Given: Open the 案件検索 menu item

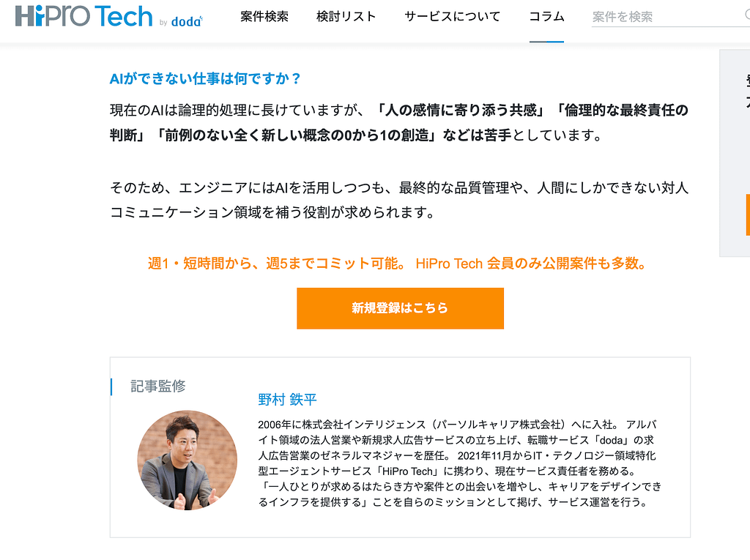Looking at the screenshot, I should pos(264,17).
